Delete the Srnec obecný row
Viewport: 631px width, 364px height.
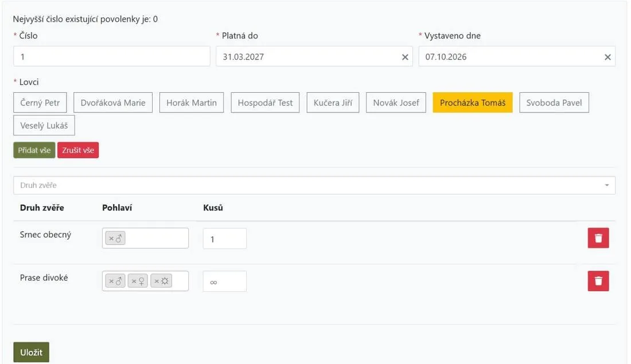point(598,238)
